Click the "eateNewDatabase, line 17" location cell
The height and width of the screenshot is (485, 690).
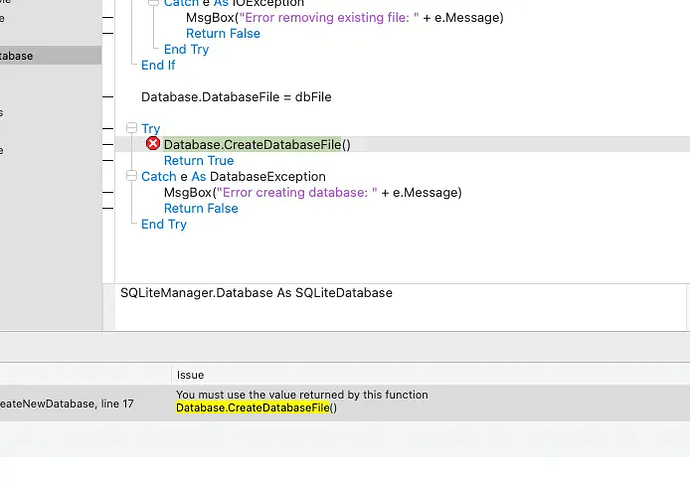(x=66, y=404)
